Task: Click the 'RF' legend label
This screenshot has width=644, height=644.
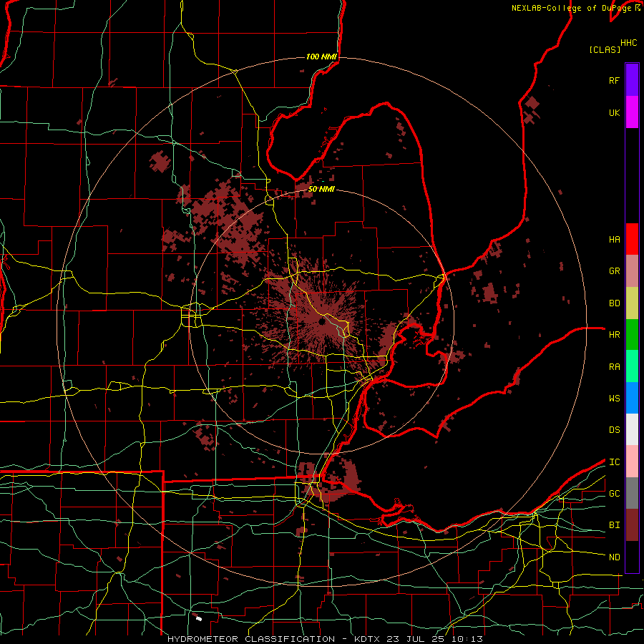Action: coord(614,80)
